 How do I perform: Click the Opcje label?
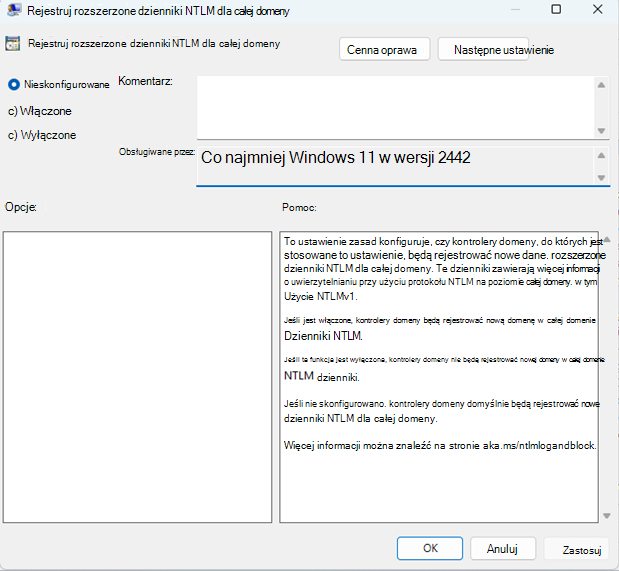(x=21, y=207)
